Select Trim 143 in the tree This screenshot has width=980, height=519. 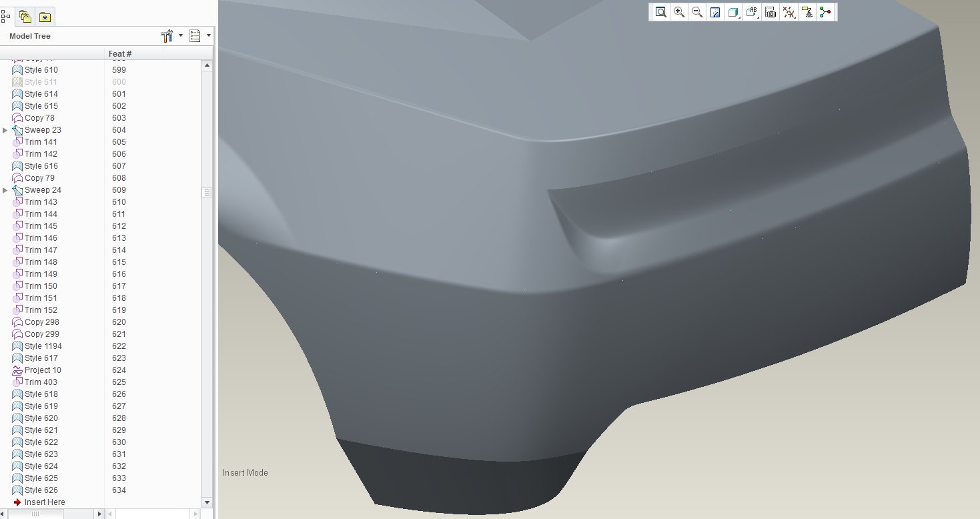coord(41,202)
